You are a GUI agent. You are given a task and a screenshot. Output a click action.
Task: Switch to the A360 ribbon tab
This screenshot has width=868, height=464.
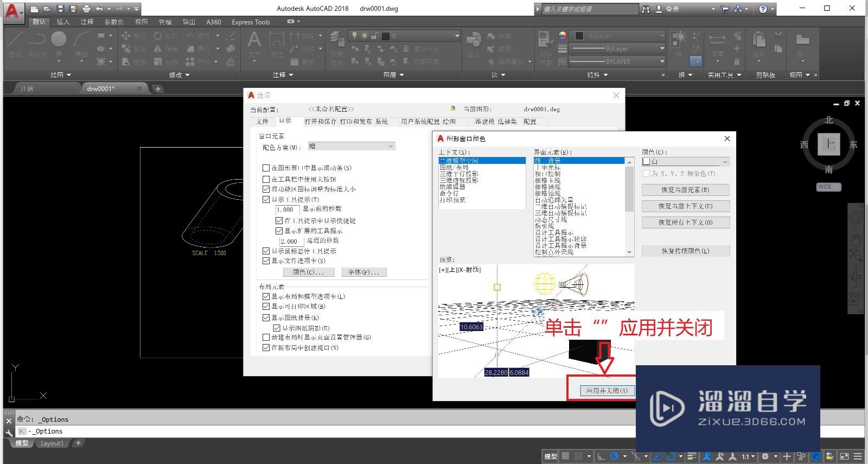click(214, 22)
